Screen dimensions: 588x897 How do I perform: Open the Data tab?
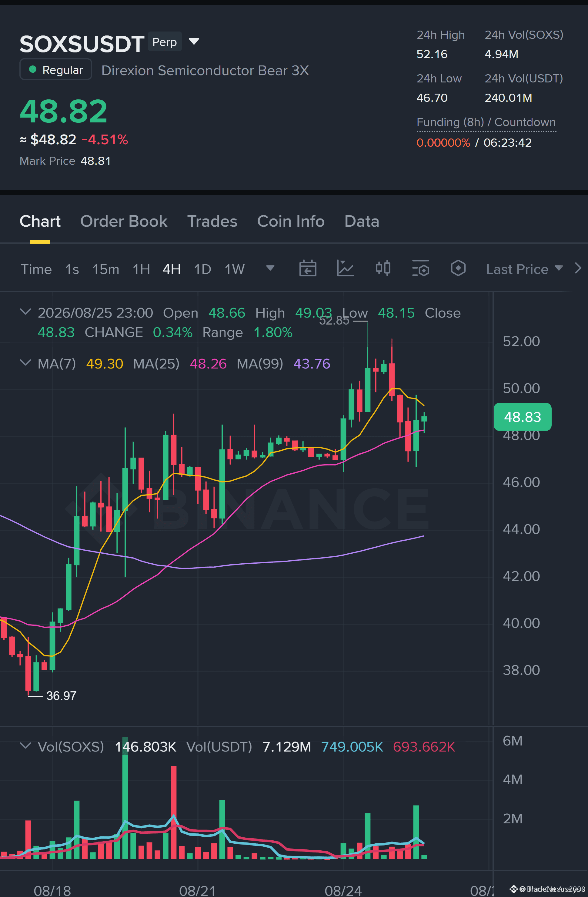(362, 221)
